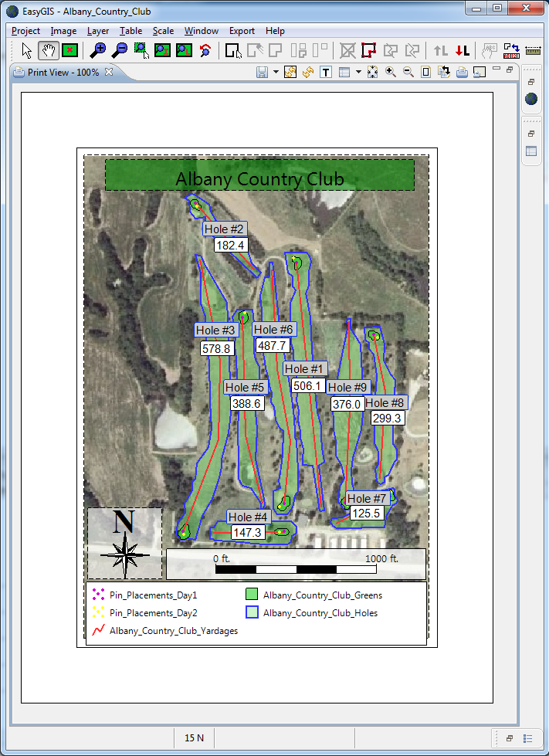Click the move layer up grey arrow
549x756 pixels.
(441, 49)
